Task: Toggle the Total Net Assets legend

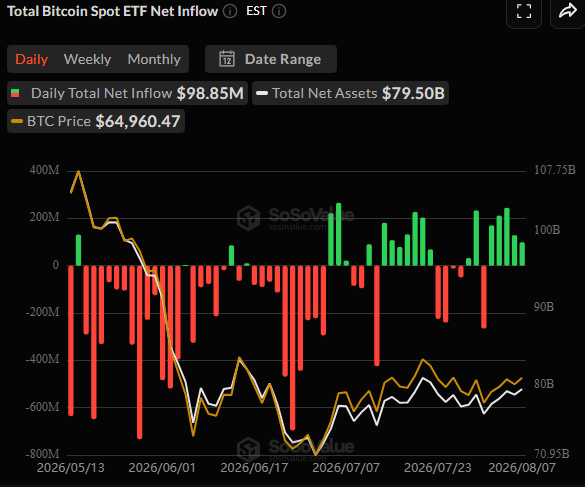Action: click(350, 93)
